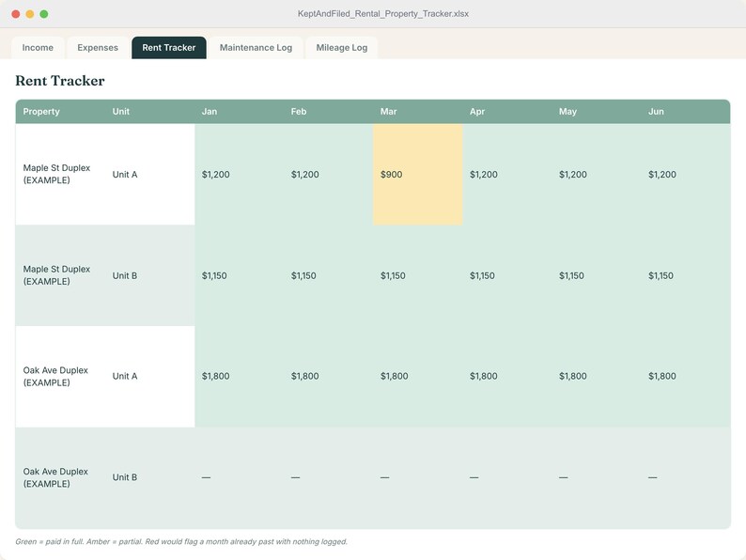Select the May column header
The width and height of the screenshot is (746, 560).
pos(597,111)
